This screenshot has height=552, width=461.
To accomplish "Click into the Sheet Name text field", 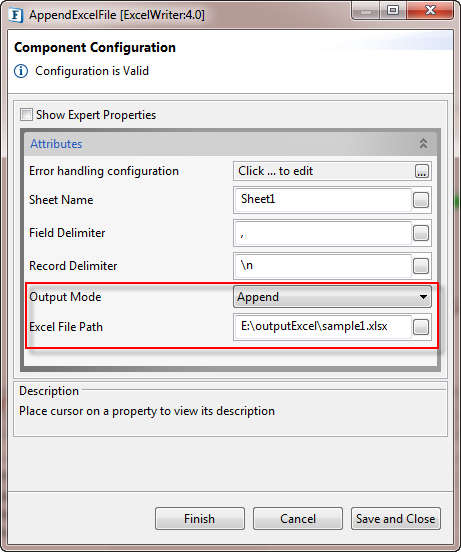I will coord(323,200).
